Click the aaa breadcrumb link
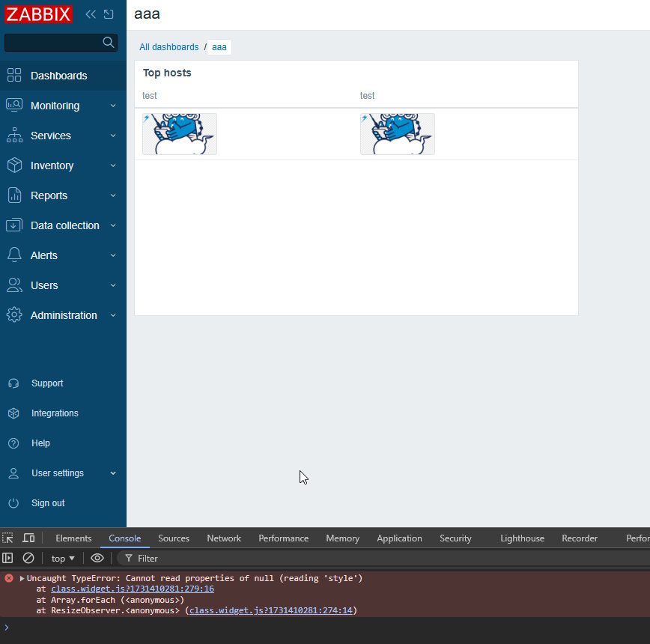The width and height of the screenshot is (650, 644). point(219,47)
